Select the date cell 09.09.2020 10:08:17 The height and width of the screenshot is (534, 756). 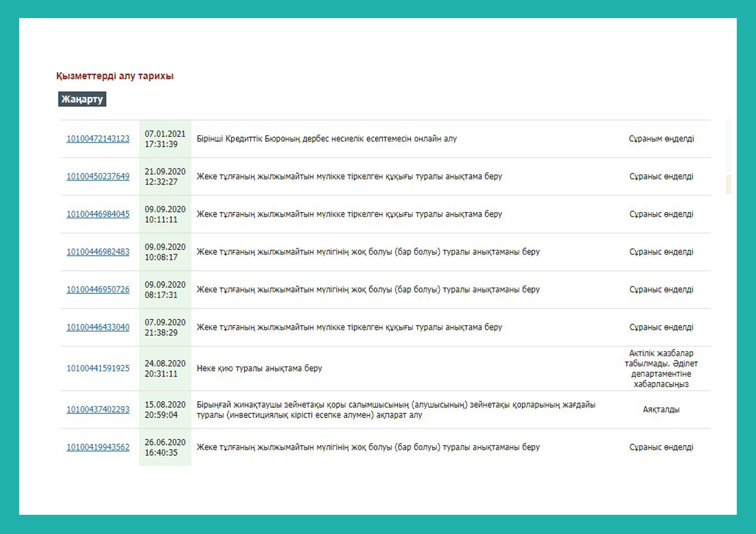click(x=165, y=252)
